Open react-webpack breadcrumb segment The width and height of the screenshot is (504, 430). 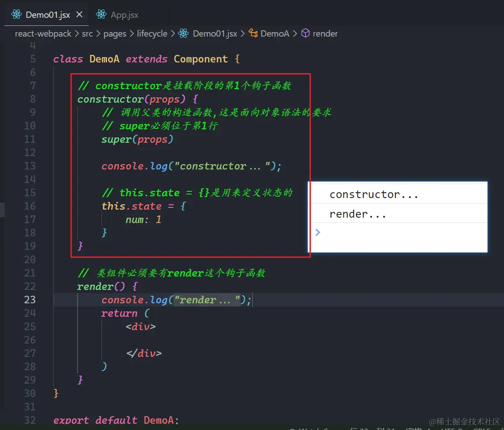43,33
